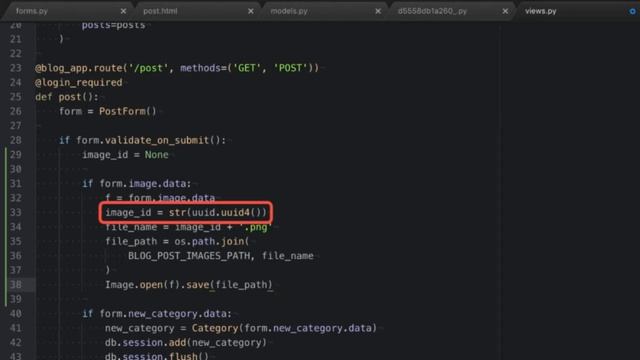Click 'PostForm()' on line 26
The height and width of the screenshot is (360, 640).
pos(128,111)
